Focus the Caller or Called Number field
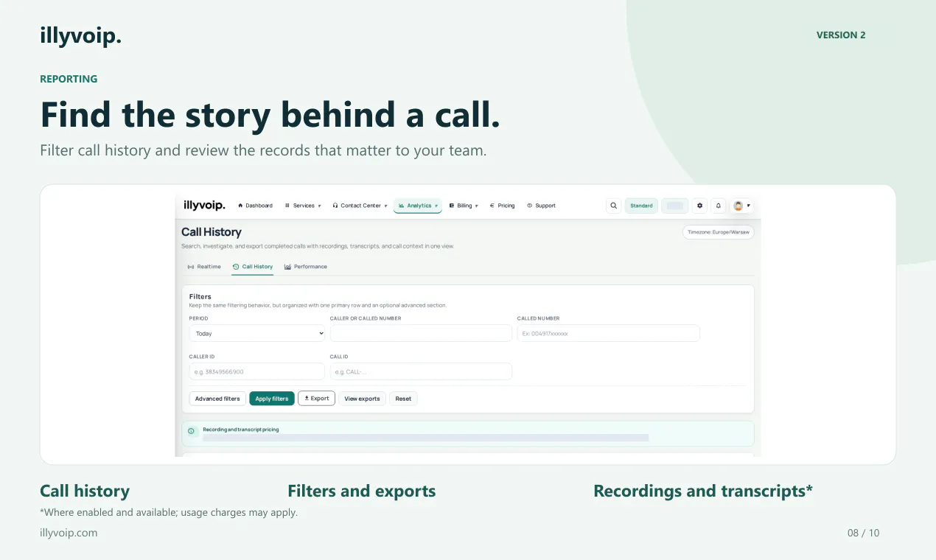The width and height of the screenshot is (936, 560). (421, 333)
